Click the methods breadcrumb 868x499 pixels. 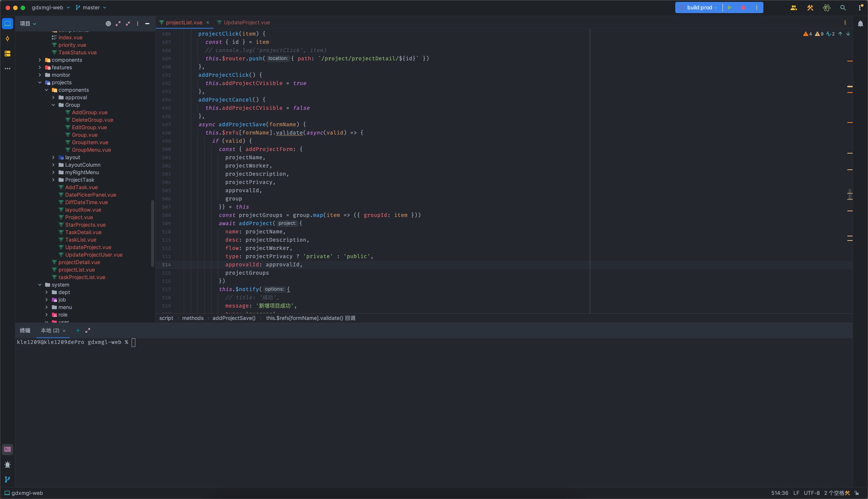[x=193, y=318]
